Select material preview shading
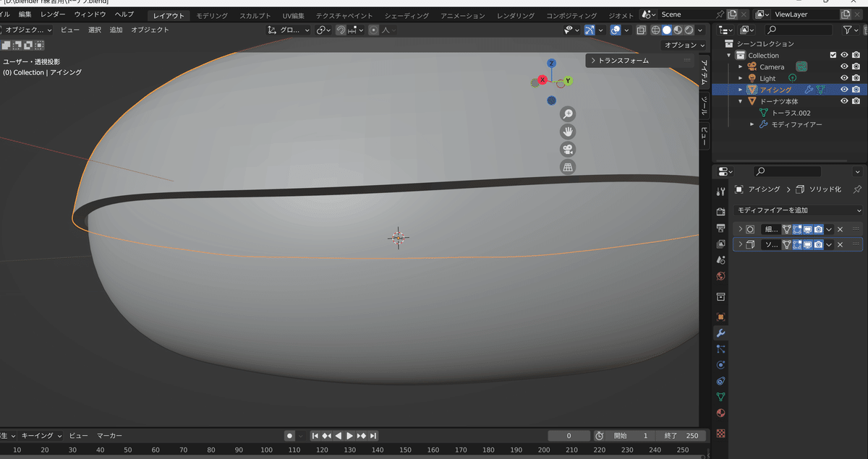Viewport: 868px width, 459px height. pyautogui.click(x=678, y=30)
